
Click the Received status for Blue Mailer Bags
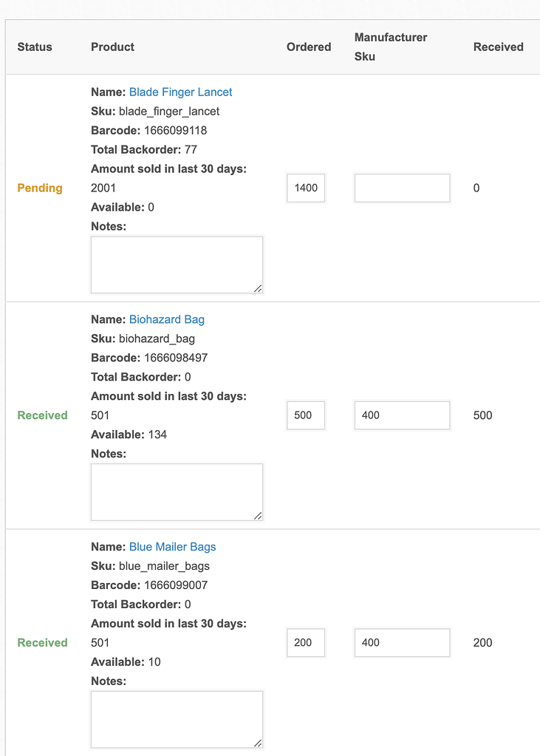[42, 642]
